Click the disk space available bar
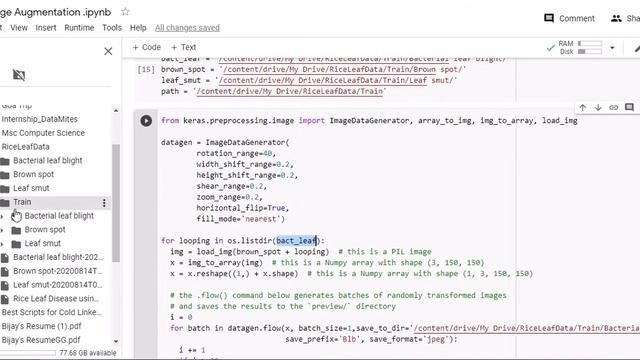640x360 pixels. pyautogui.click(x=28, y=353)
